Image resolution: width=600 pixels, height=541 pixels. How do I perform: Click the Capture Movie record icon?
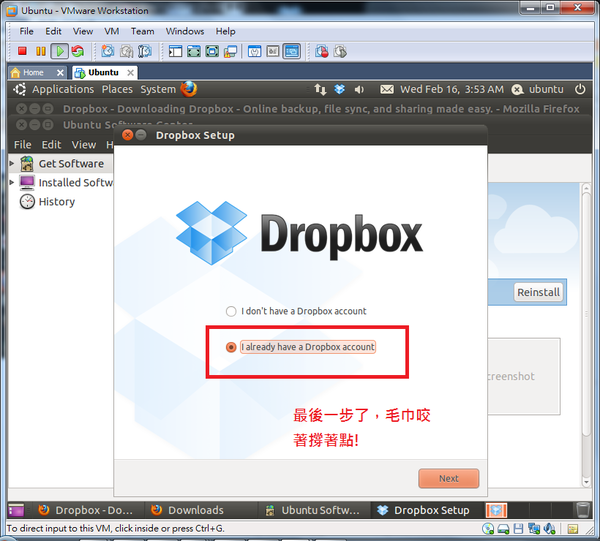point(321,51)
